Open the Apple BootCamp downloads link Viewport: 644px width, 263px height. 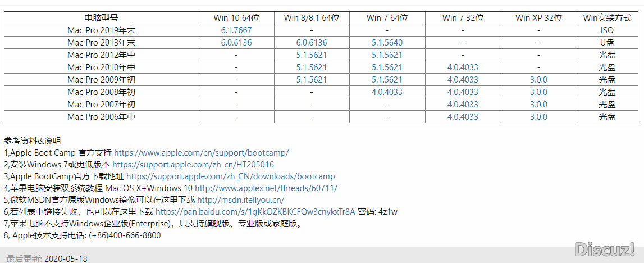click(230, 176)
